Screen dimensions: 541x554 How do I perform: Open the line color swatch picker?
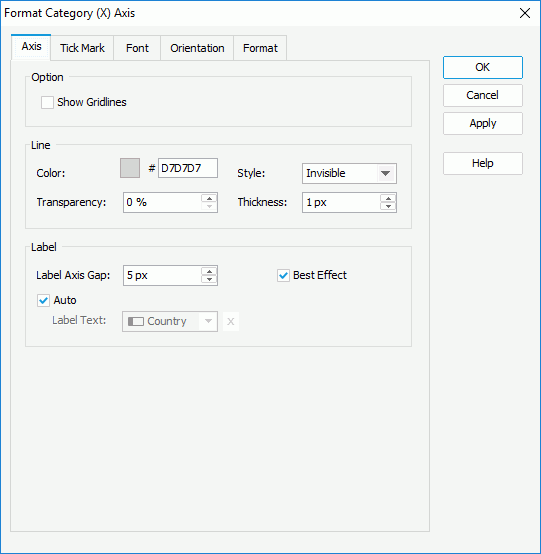pyautogui.click(x=130, y=168)
